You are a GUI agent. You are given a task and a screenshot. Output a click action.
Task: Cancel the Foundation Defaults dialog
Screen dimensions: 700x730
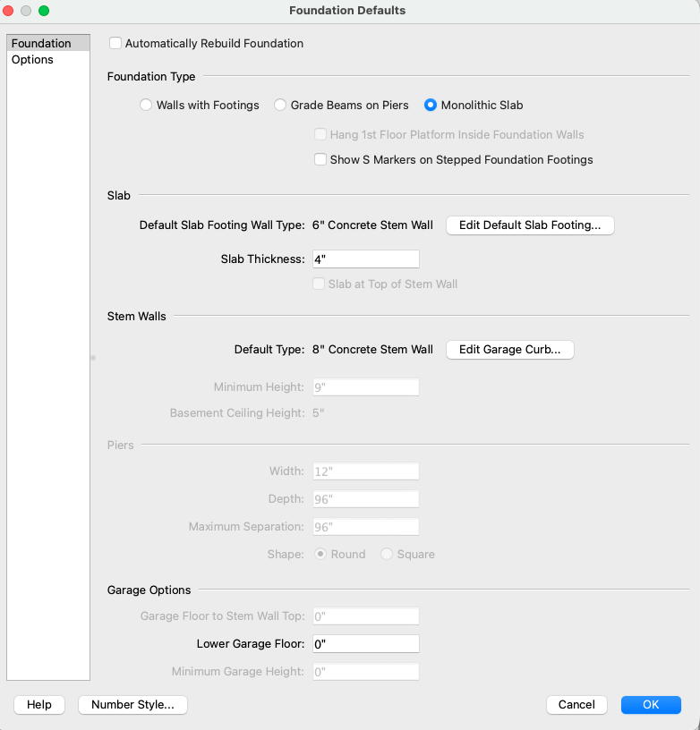576,705
